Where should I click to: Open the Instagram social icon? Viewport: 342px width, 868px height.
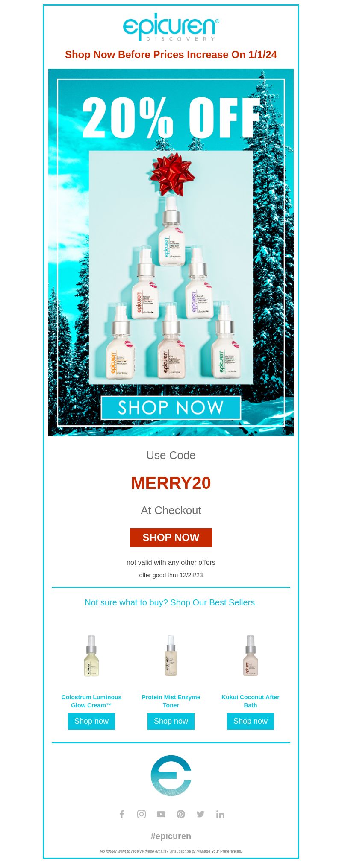click(142, 814)
